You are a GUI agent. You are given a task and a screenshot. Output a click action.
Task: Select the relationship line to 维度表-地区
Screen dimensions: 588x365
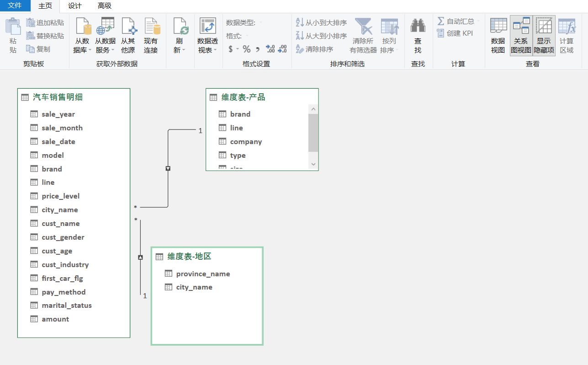point(140,257)
